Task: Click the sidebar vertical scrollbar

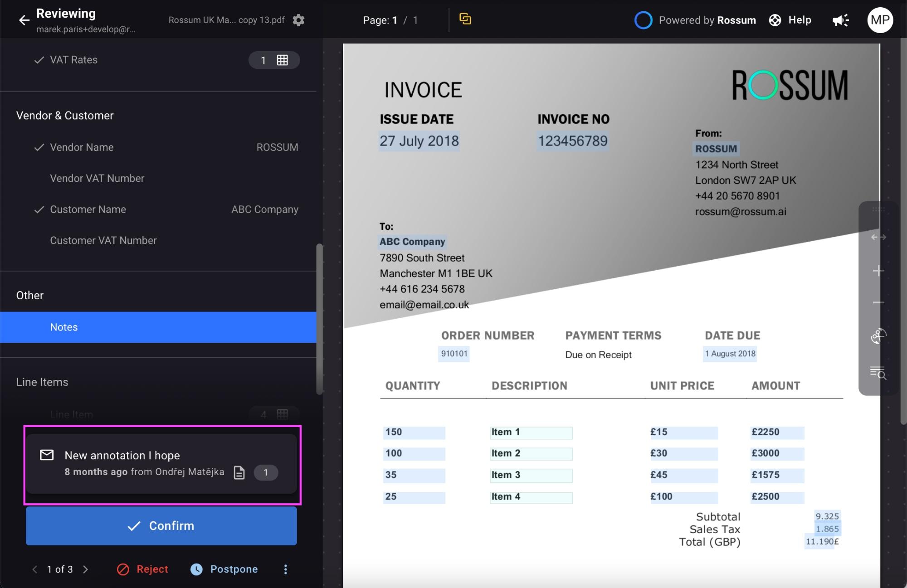Action: point(319,319)
